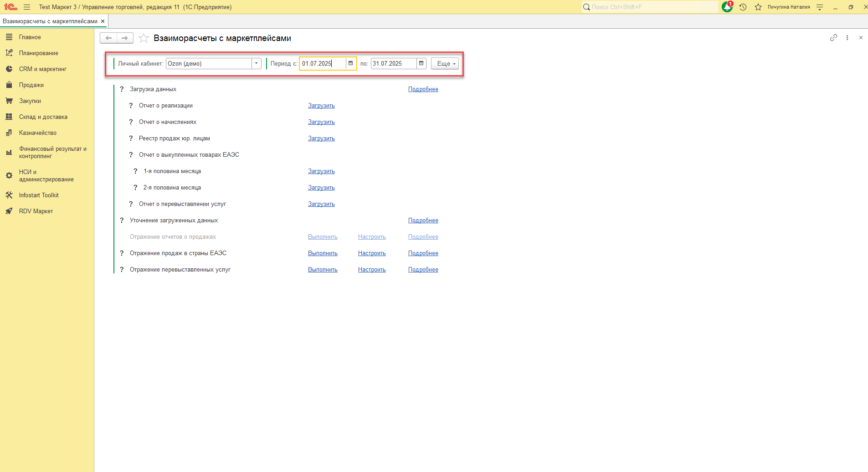868x472 pixels.
Task: Open the 1C main menu hamburger icon
Action: (27, 7)
